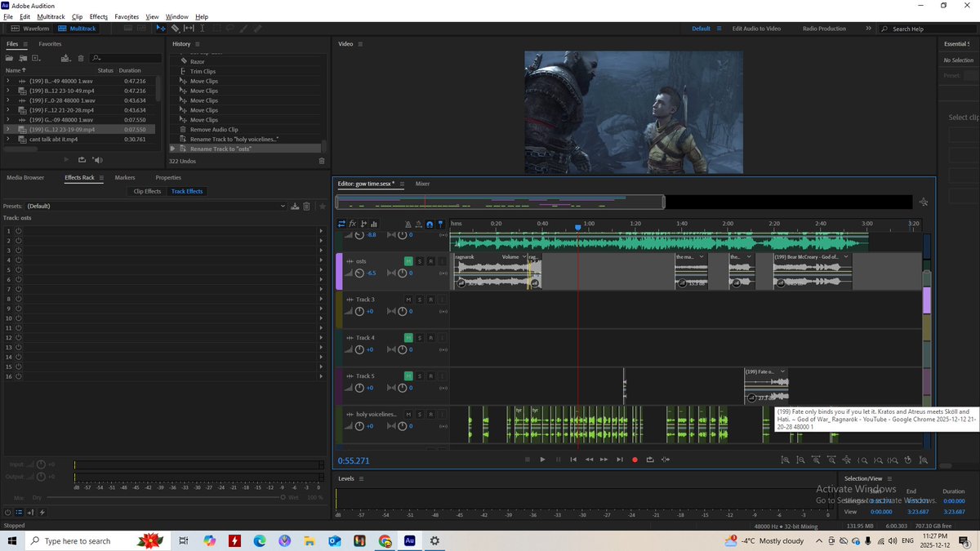
Task: Select the Razor tool in the toolbar
Action: (175, 29)
